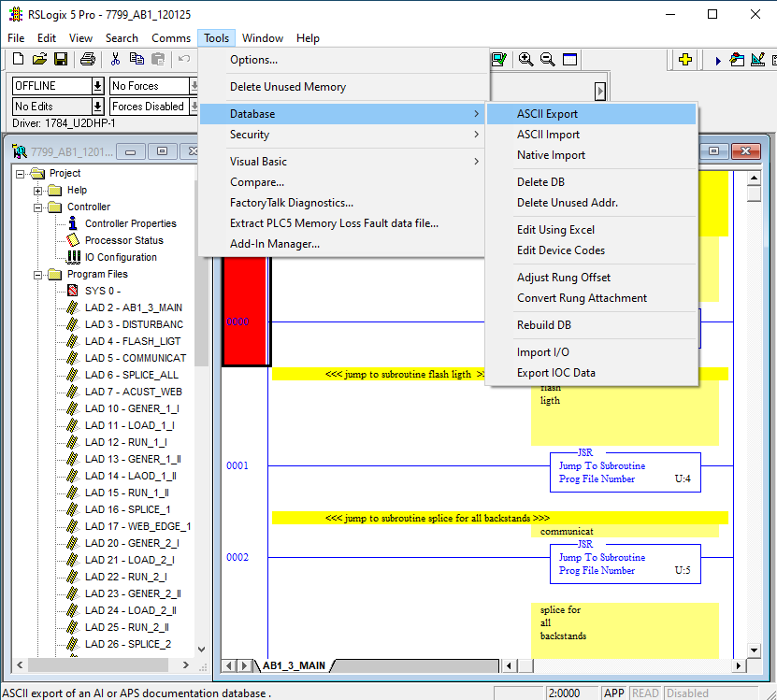Open the OFFLINE mode dropdown
The image size is (777, 700).
[97, 86]
